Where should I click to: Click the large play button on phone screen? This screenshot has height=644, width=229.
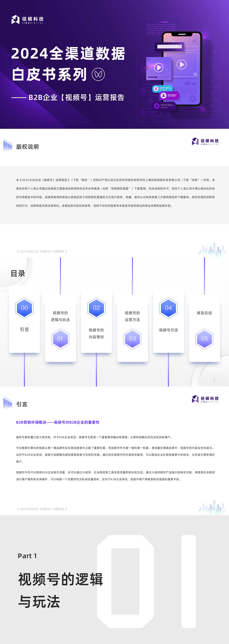point(182,65)
